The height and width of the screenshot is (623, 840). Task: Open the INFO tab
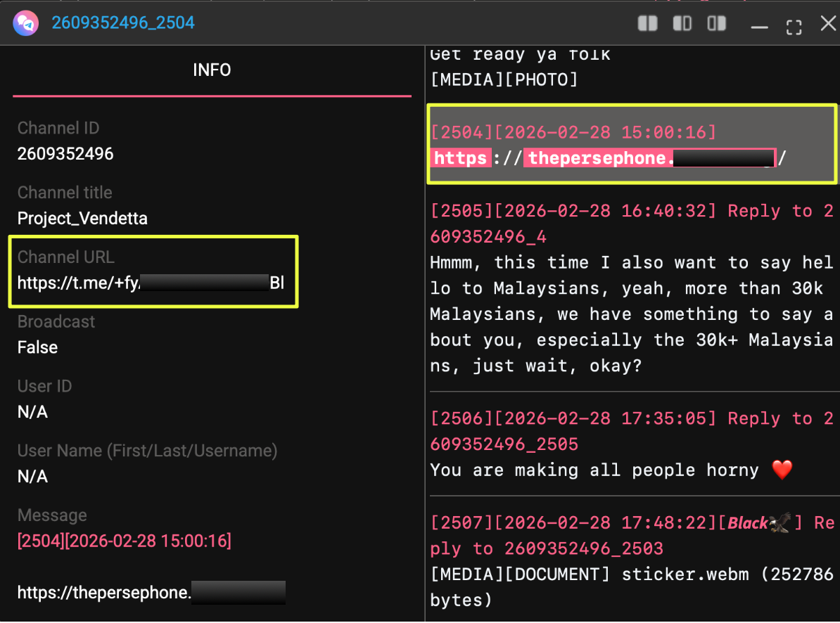(212, 70)
